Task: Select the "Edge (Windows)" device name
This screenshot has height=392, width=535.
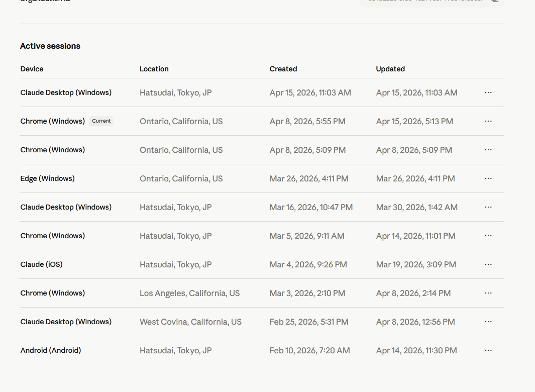Action: click(47, 178)
